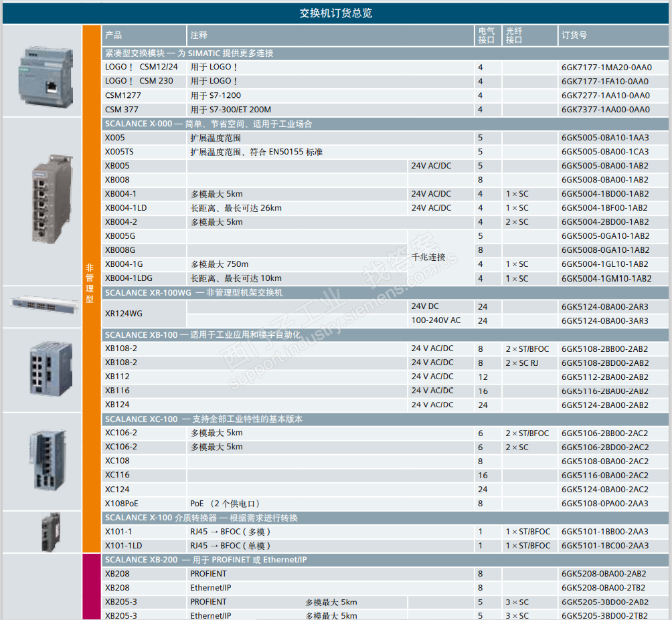Select order number 6GK7177-1MA20-0AA0
This screenshot has width=672, height=620.
pyautogui.click(x=606, y=68)
